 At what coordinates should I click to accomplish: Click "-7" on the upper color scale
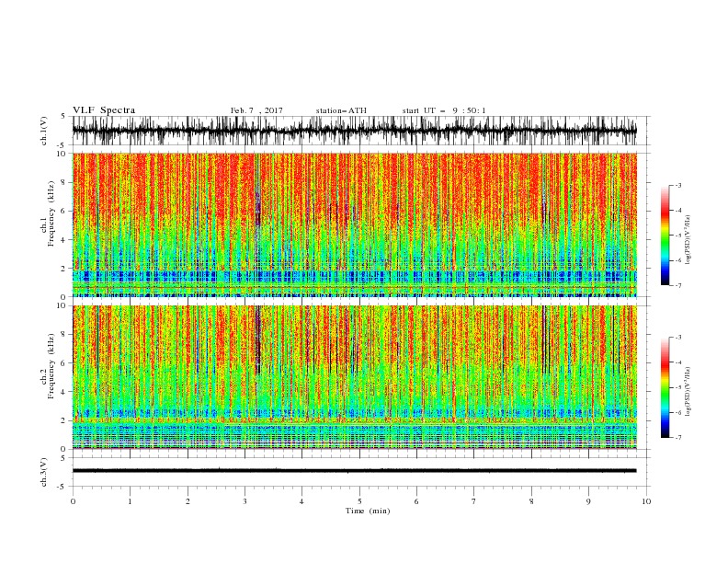677,285
